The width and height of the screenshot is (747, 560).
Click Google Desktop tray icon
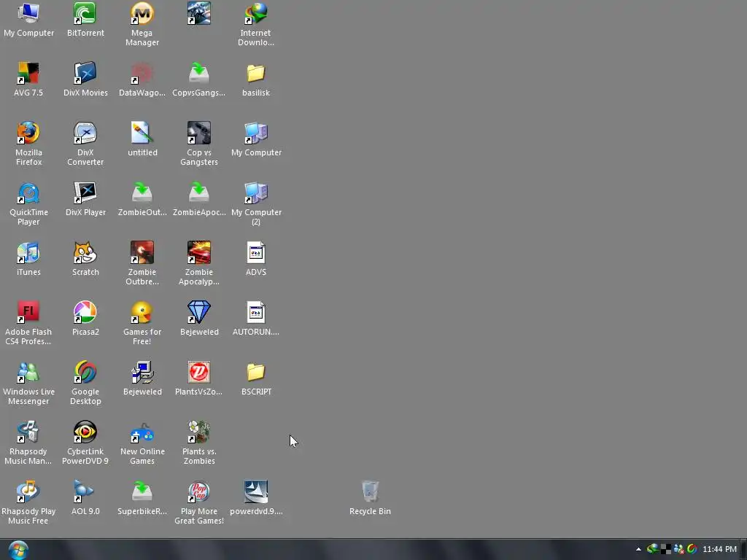[x=692, y=549]
